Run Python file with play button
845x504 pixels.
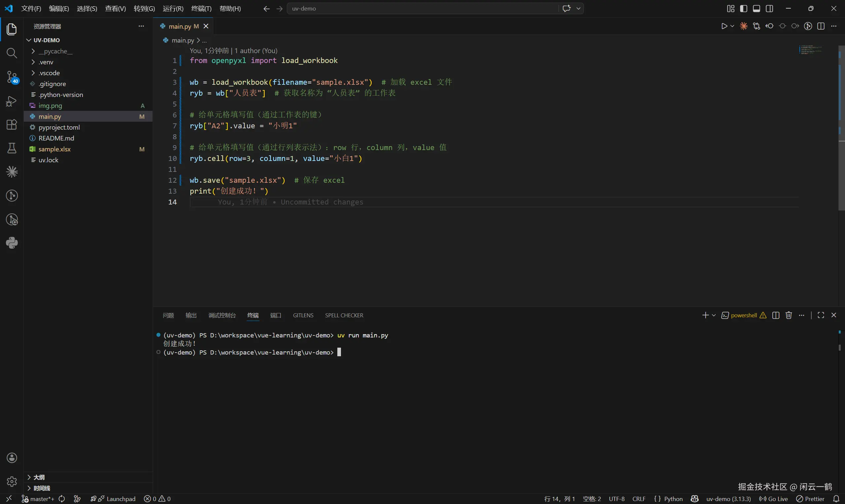pyautogui.click(x=724, y=26)
